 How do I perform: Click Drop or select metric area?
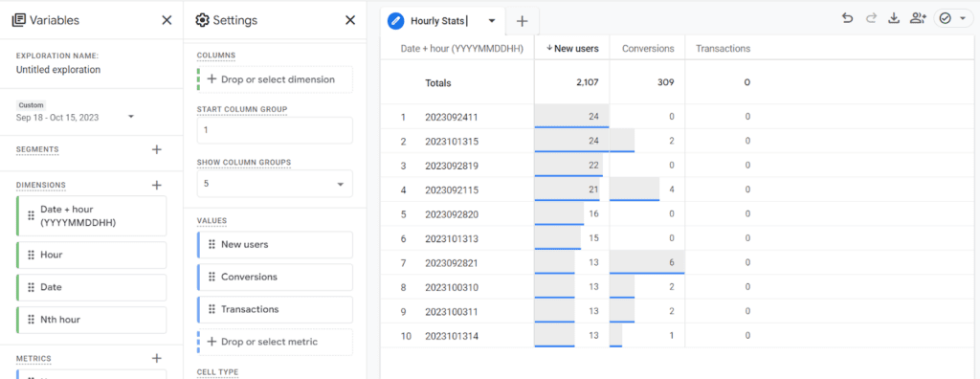pyautogui.click(x=275, y=342)
